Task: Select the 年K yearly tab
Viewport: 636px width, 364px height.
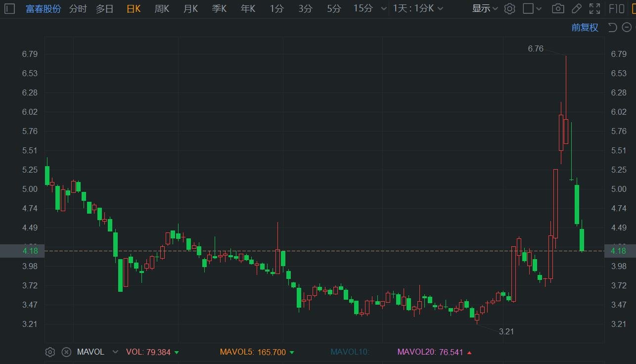Action: (x=248, y=8)
